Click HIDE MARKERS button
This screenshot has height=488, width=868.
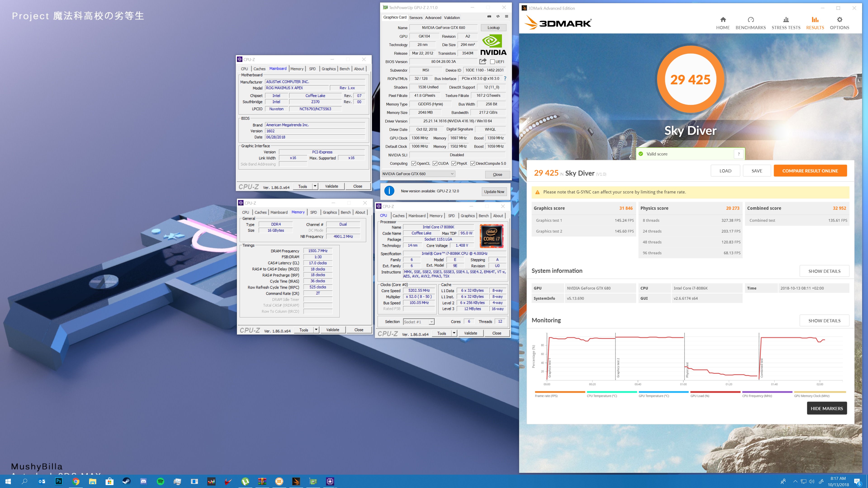point(827,408)
